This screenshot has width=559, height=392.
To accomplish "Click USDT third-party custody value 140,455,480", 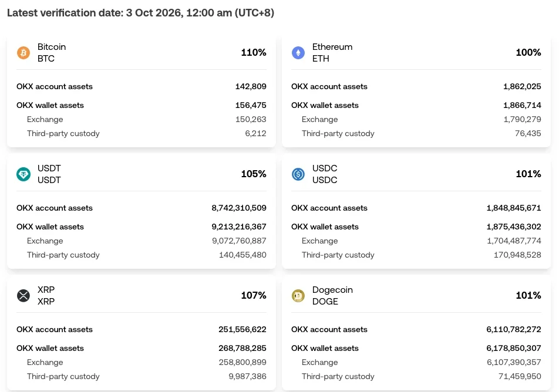I will coord(243,255).
